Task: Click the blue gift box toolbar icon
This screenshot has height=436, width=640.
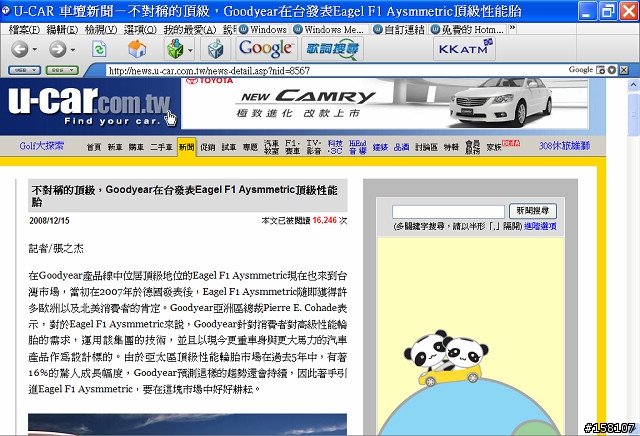Action: (216, 49)
